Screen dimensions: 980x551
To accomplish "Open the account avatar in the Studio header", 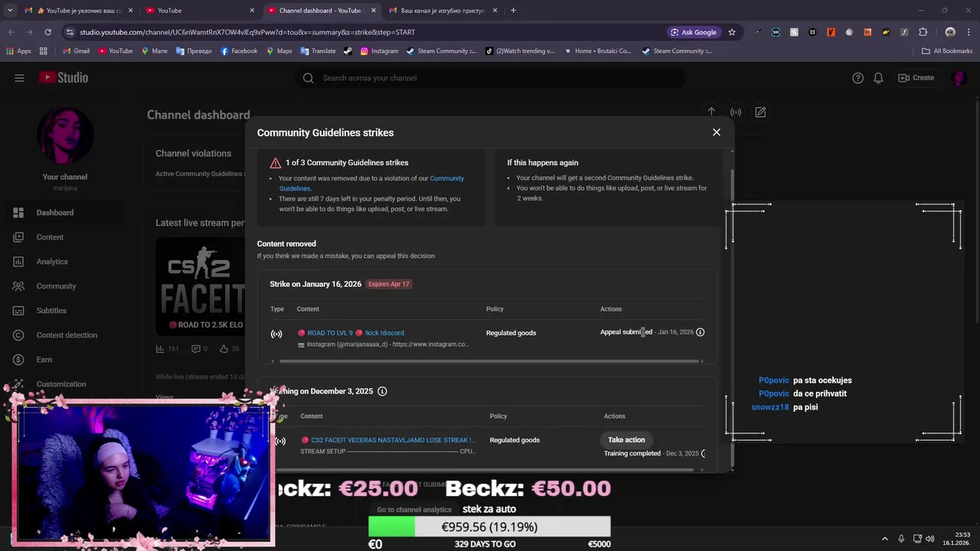I will [959, 78].
